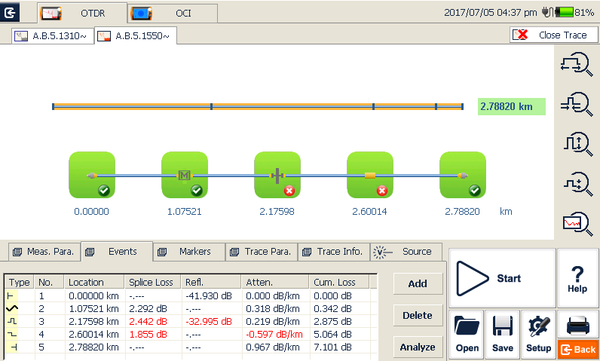Click the fiber end icon at 2.78820

[x=463, y=175]
